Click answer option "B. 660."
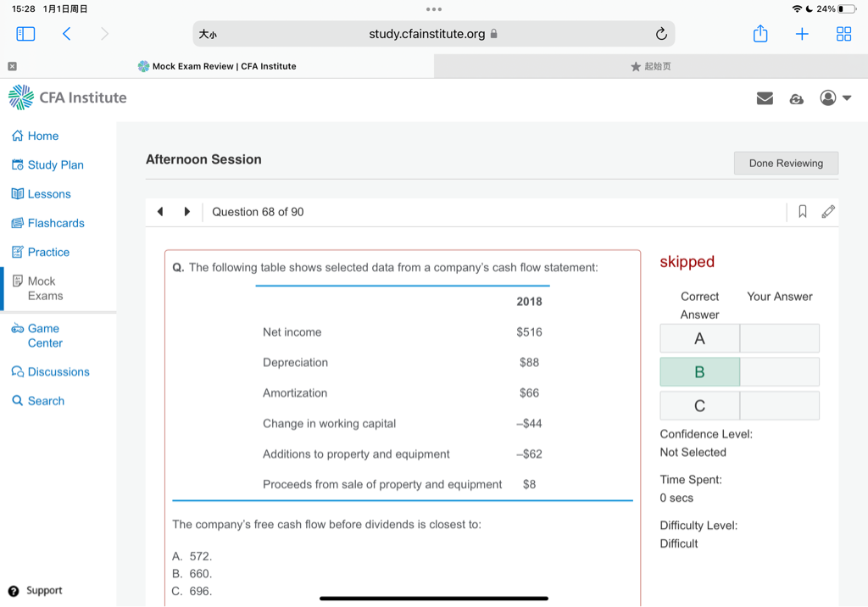This screenshot has width=868, height=607. click(x=192, y=573)
